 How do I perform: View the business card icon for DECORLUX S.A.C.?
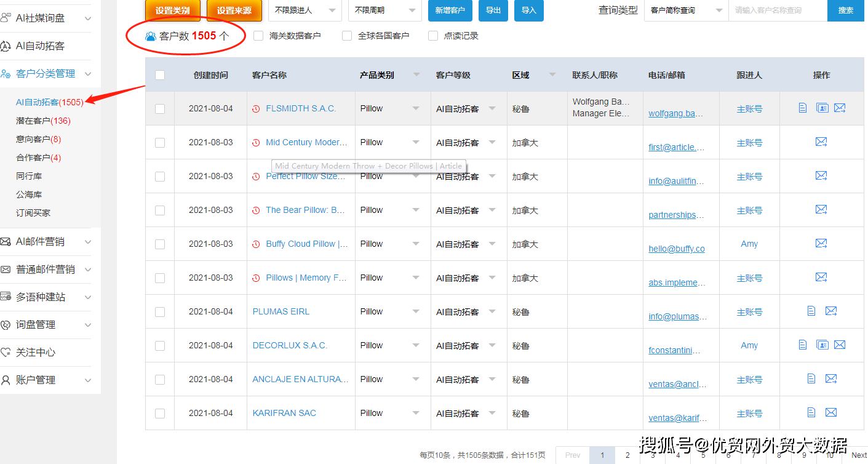(822, 345)
